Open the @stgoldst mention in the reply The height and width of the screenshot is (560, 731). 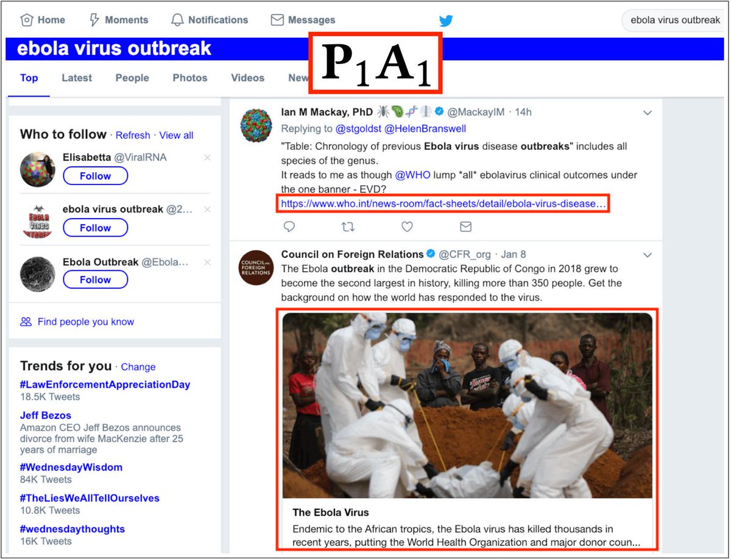[358, 128]
